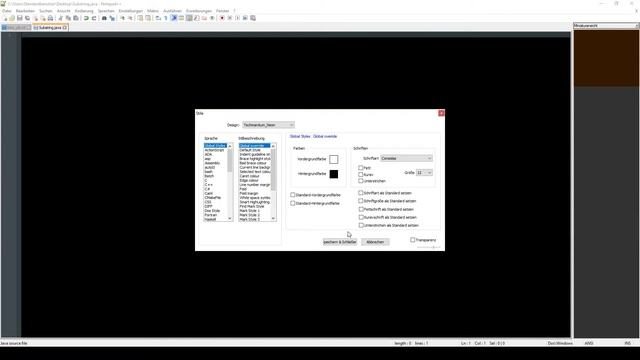Click ANSI encoding in the status bar
Screen dimensions: 640x360
pos(589,343)
